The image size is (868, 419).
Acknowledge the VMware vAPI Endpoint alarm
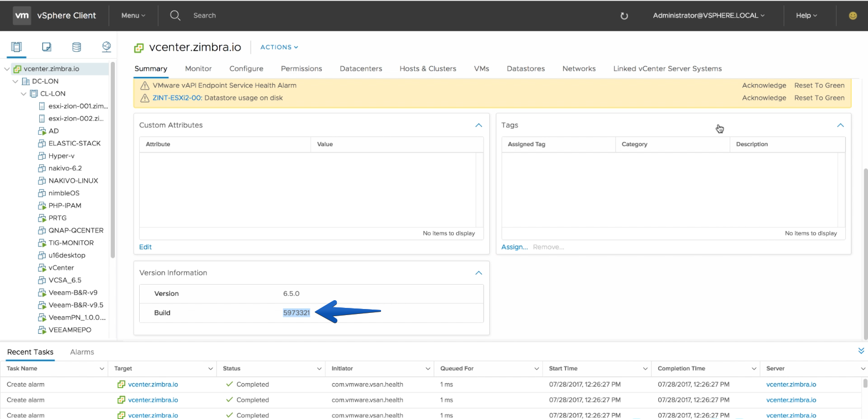(764, 86)
